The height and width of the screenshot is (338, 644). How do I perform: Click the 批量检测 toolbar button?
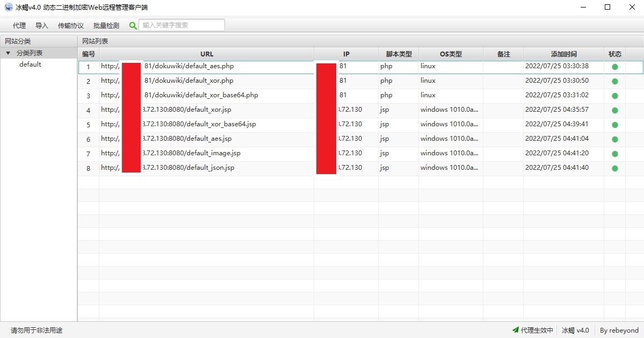(x=106, y=25)
